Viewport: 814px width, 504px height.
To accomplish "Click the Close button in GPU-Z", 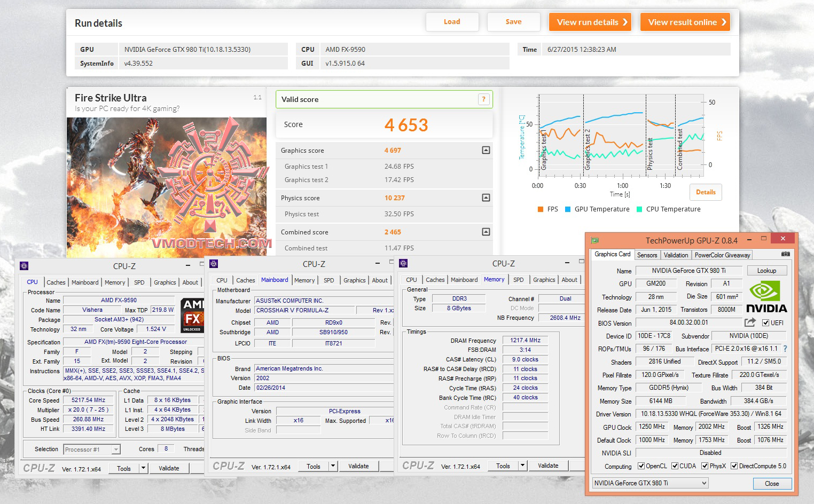I will coord(772,484).
